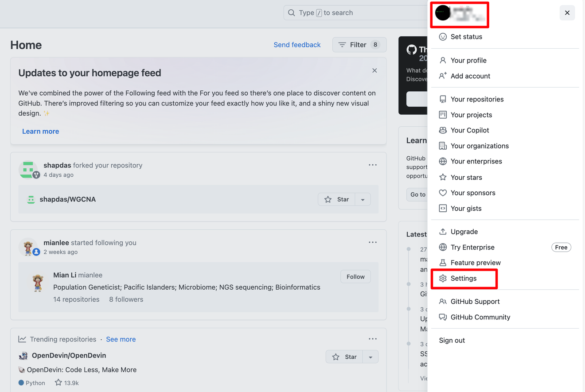The image size is (585, 392).
Task: Click the projects board icon
Action: pyautogui.click(x=443, y=115)
